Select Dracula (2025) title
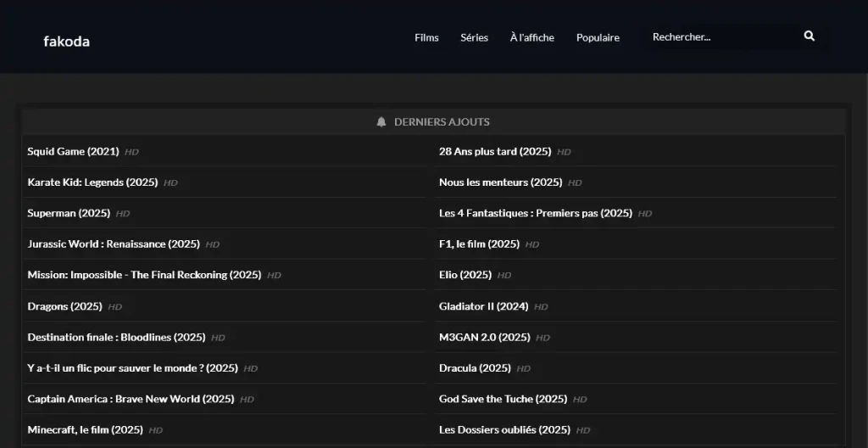868x448 pixels. point(475,368)
